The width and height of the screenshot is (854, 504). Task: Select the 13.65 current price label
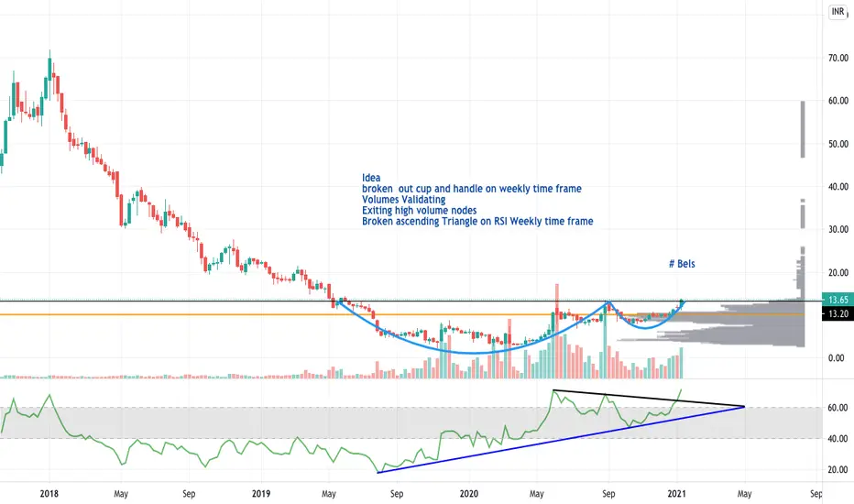click(x=838, y=300)
